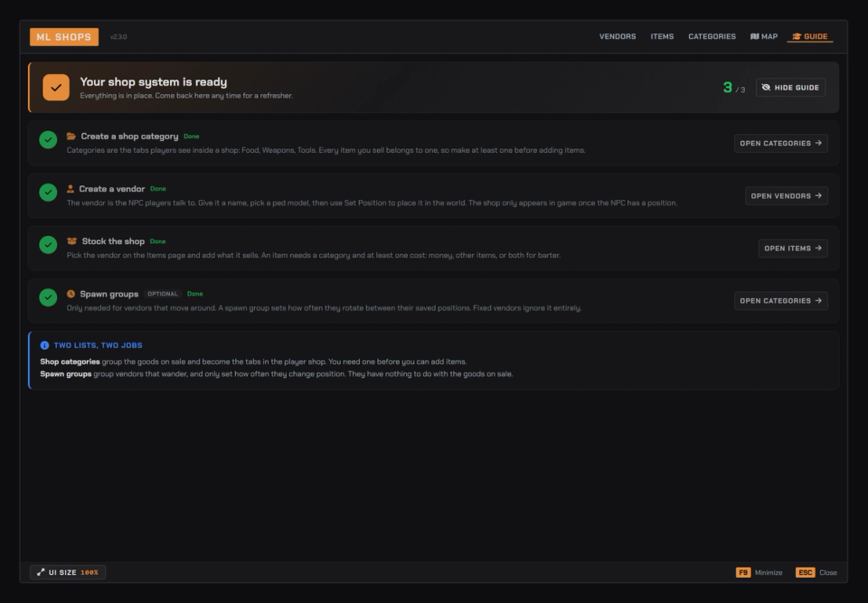Click the ESC Close key hint
Viewport: 868px width, 603px height.
(816, 572)
